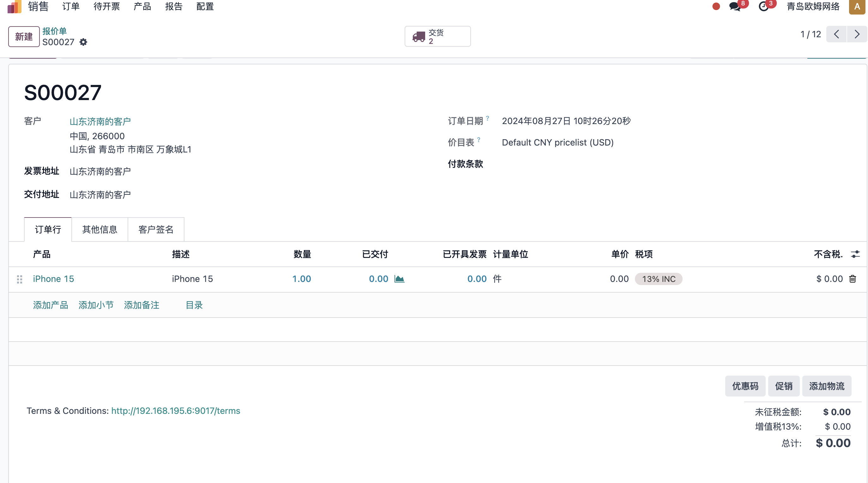The width and height of the screenshot is (868, 483).
Task: Open the chat messages icon
Action: (735, 6)
